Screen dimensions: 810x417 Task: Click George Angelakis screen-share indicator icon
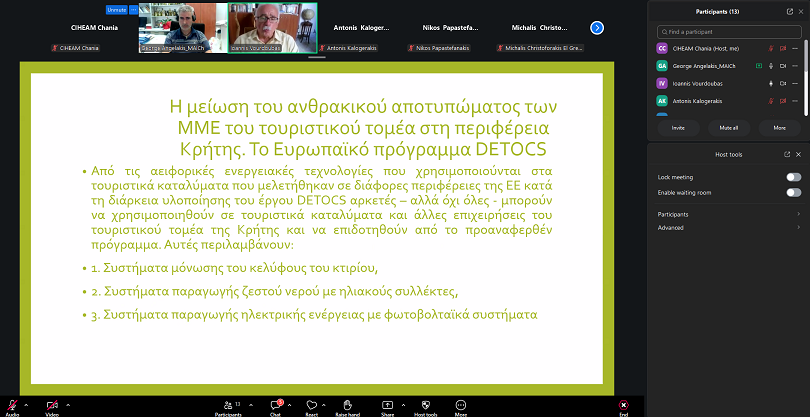pyautogui.click(x=758, y=66)
